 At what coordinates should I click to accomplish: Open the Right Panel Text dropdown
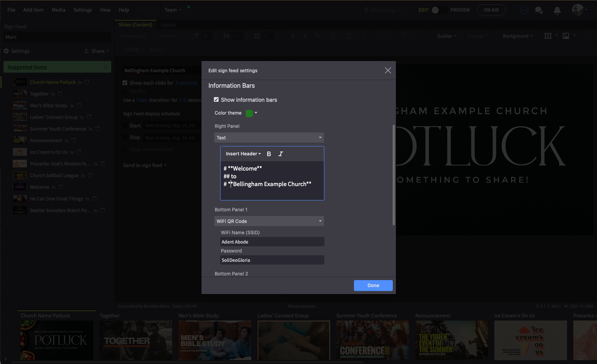pyautogui.click(x=269, y=138)
